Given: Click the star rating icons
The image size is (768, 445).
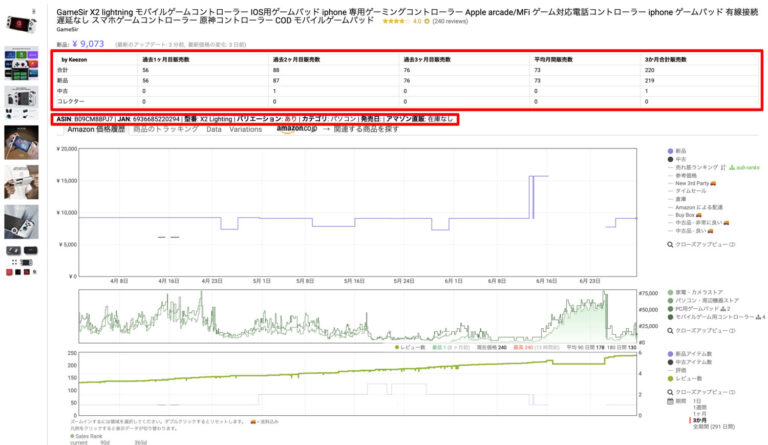Looking at the screenshot, I should click(395, 20).
